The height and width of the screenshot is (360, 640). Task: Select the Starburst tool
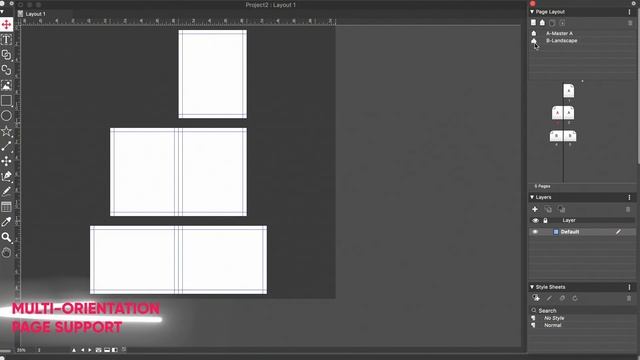[6, 131]
